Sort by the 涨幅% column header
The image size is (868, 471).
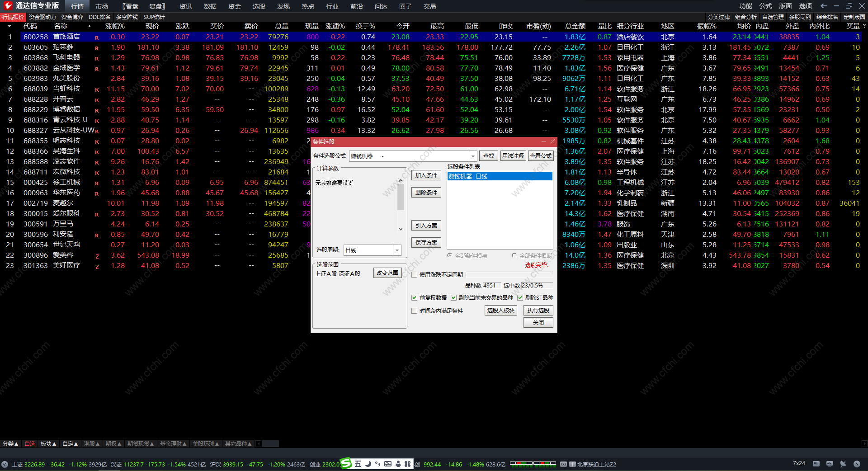pos(115,26)
